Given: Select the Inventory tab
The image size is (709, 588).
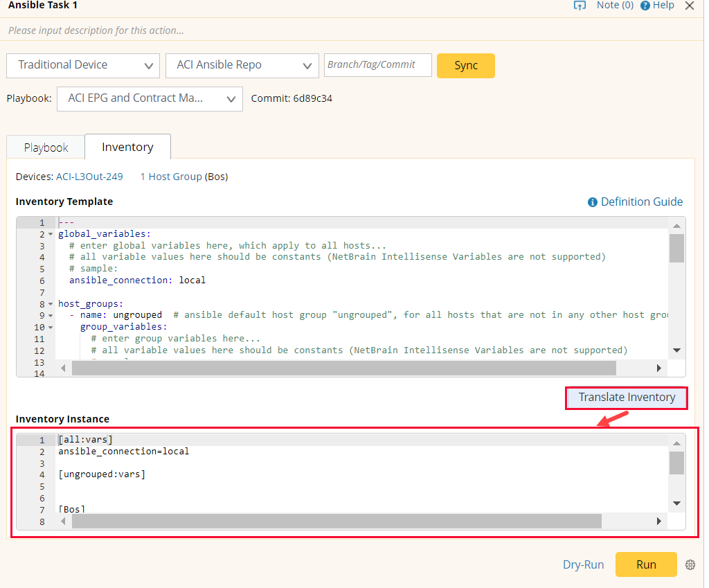Looking at the screenshot, I should tap(127, 147).
